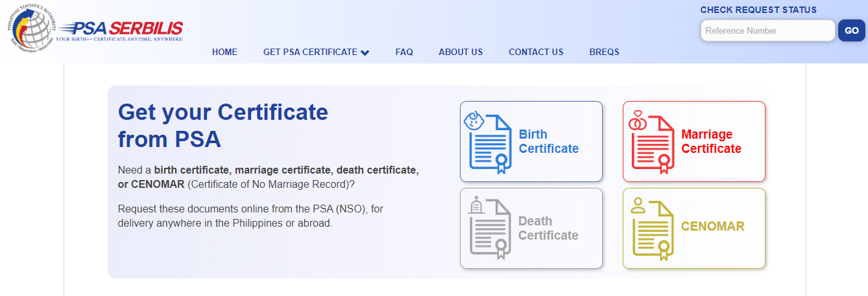868x296 pixels.
Task: Click the Philippine Statistics Authority globe logo
Action: click(30, 28)
